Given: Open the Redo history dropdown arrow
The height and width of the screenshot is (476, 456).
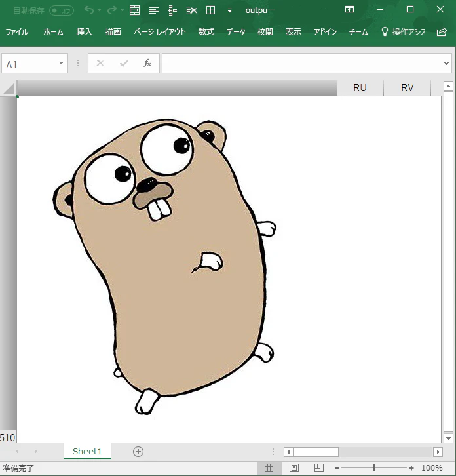Looking at the screenshot, I should [x=122, y=10].
